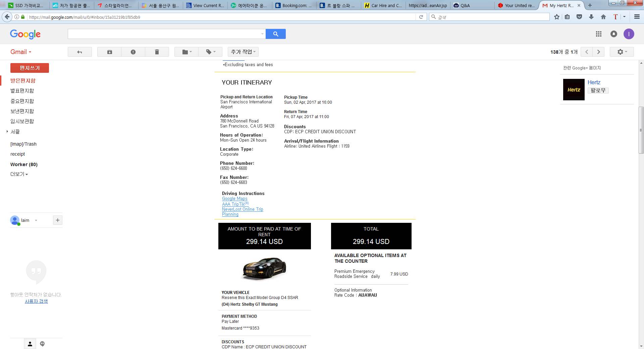Delete email with trash icon
Image resolution: width=644 pixels, height=349 pixels.
pyautogui.click(x=157, y=52)
